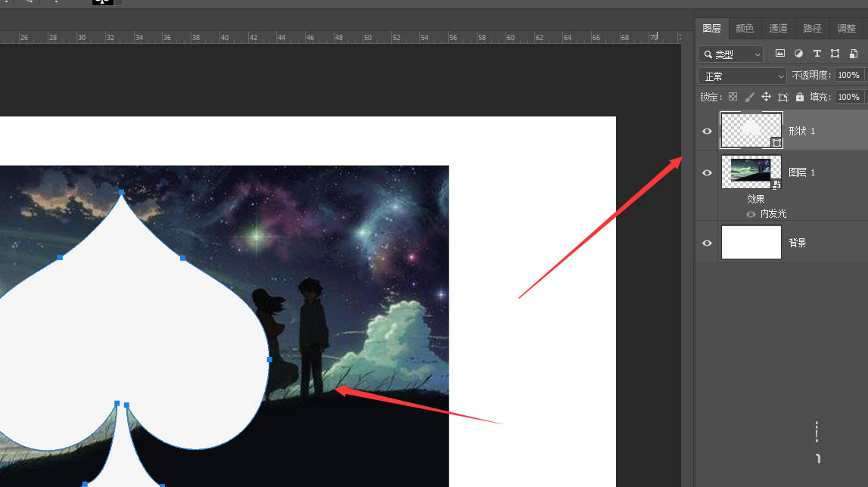The image size is (868, 487).
Task: Click the 调整 adjustments tab label
Action: click(x=847, y=28)
